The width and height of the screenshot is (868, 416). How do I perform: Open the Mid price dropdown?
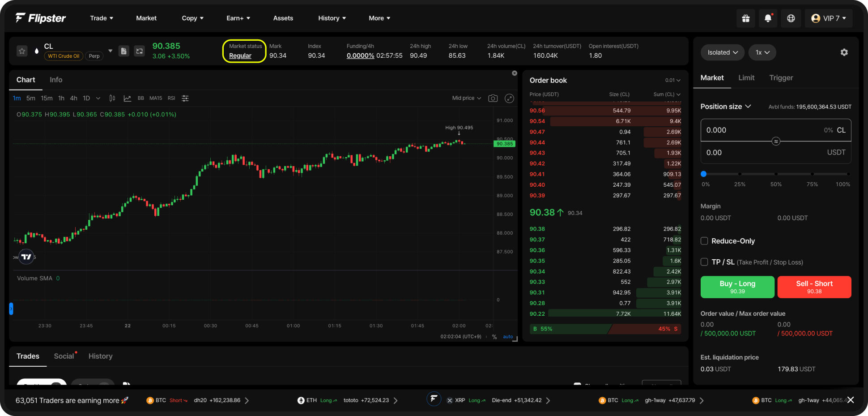[x=467, y=98]
